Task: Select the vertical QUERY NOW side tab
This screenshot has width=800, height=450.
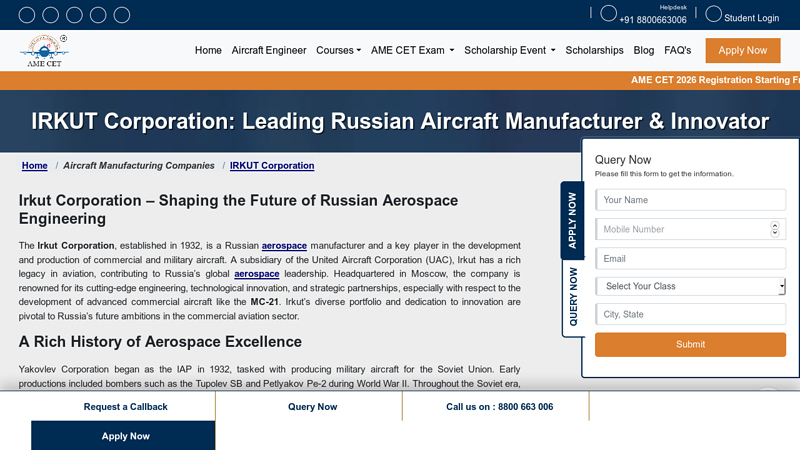Action: pos(573,297)
